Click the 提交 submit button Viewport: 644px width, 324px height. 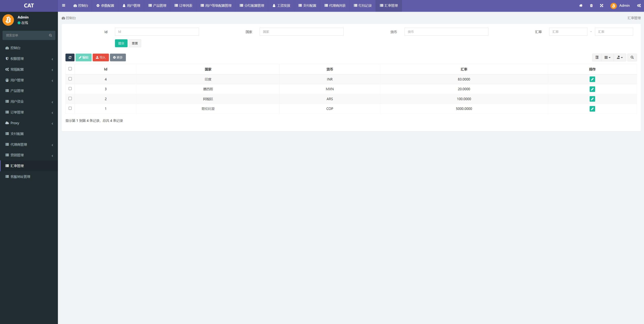(121, 43)
